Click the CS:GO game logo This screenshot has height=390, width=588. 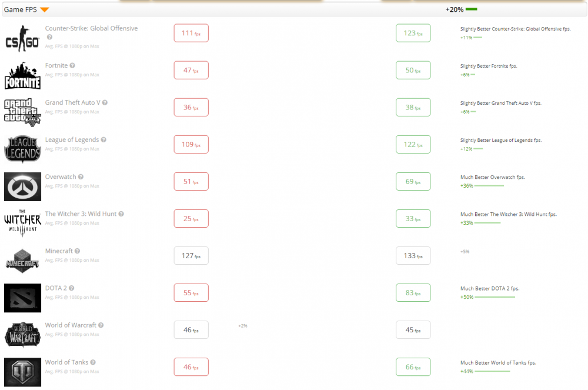point(22,38)
